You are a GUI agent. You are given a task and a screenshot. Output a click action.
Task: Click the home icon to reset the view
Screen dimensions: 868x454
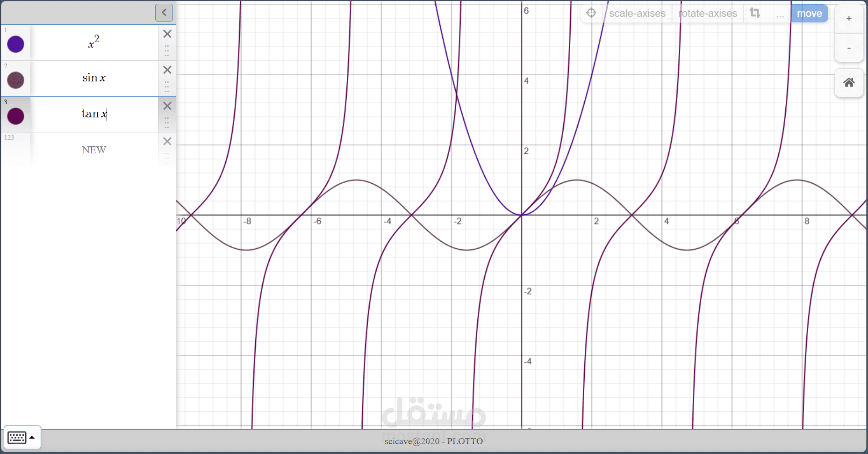(849, 83)
